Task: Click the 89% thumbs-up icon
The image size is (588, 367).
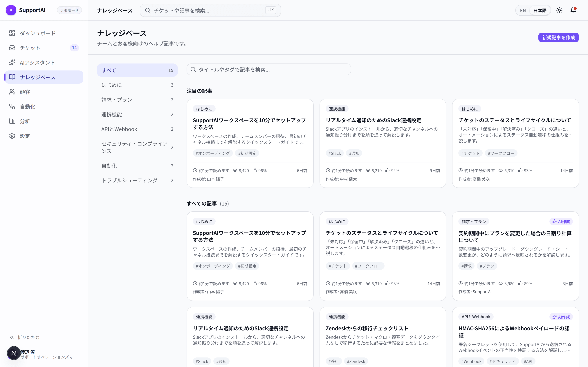Action: pyautogui.click(x=520, y=283)
